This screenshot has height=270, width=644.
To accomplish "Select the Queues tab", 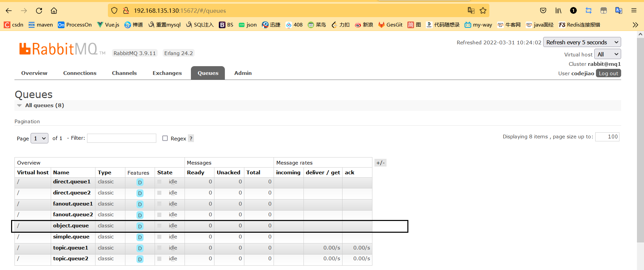I will (208, 73).
